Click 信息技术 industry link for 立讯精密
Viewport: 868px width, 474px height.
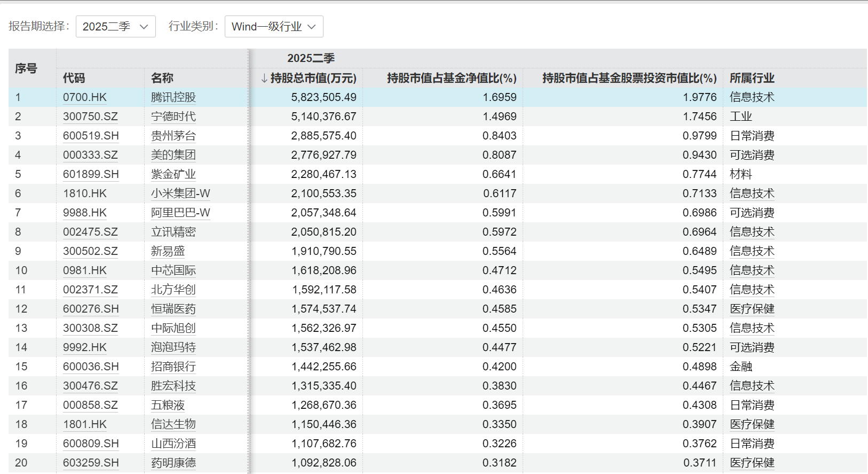pyautogui.click(x=752, y=232)
